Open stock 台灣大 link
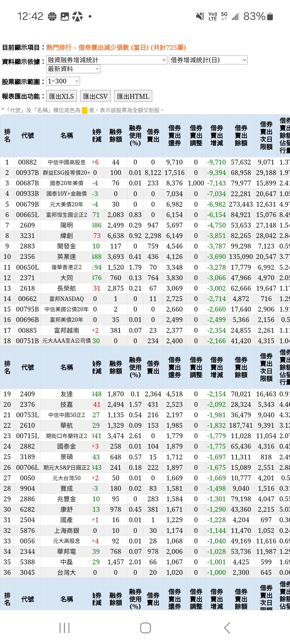This screenshot has height=644, width=290. (67, 573)
